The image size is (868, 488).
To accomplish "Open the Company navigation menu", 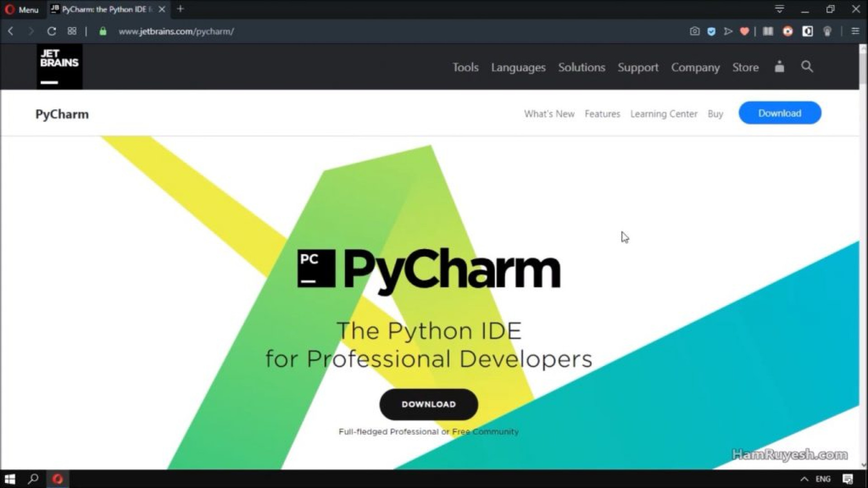I will coord(695,67).
